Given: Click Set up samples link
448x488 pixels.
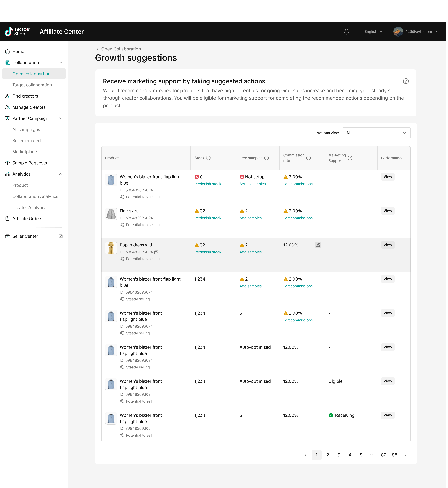Looking at the screenshot, I should (252, 184).
